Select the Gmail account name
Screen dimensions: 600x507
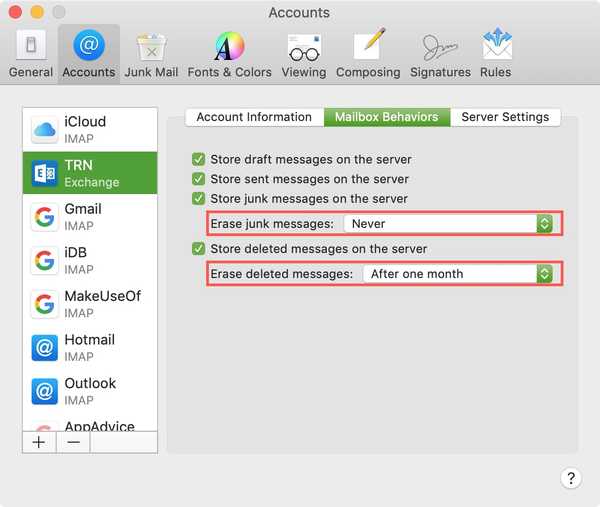[83, 209]
